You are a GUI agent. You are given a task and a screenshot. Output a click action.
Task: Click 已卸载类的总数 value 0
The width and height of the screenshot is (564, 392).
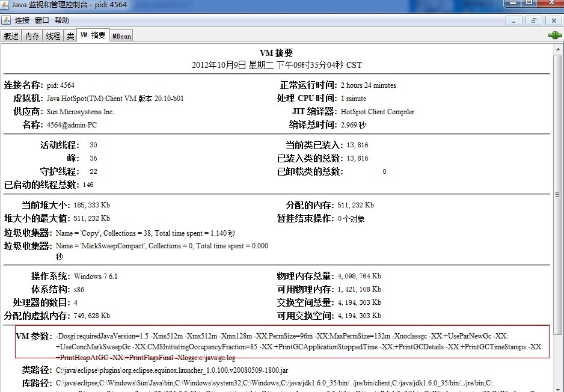pos(384,171)
